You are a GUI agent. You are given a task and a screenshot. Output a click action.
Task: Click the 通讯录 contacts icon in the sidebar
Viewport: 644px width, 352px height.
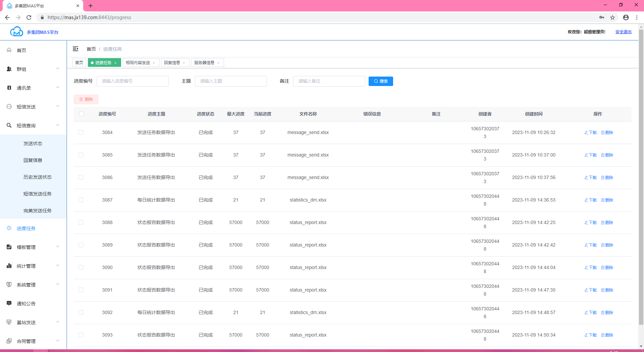coord(9,88)
